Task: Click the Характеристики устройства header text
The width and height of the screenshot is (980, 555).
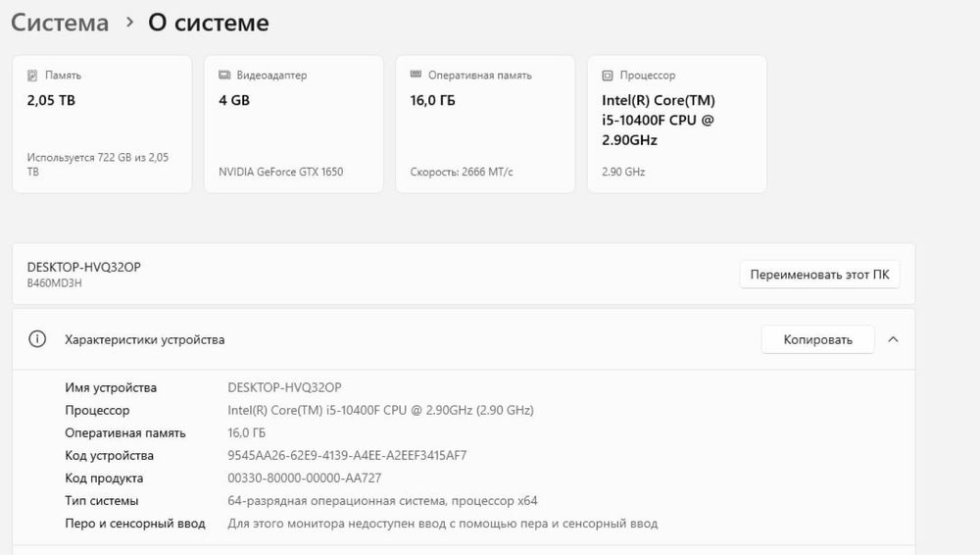Action: [144, 339]
